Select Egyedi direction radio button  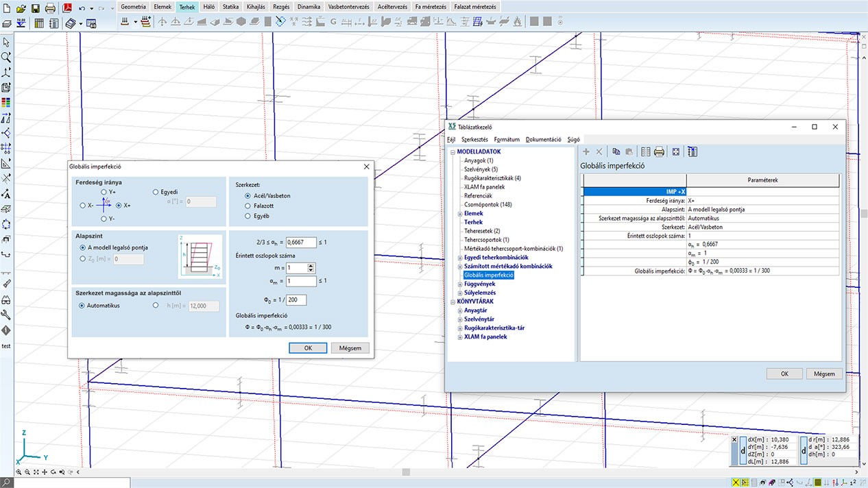(x=155, y=192)
